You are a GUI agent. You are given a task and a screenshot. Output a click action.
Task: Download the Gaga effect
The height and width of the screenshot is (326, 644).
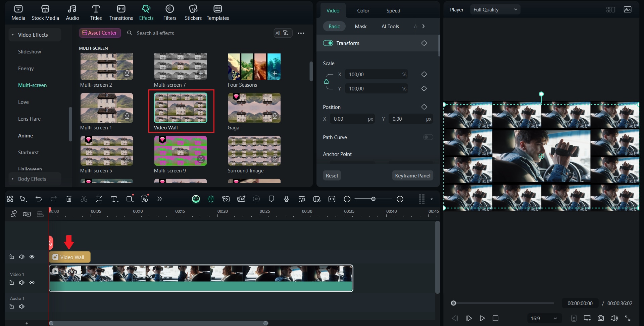pyautogui.click(x=275, y=116)
